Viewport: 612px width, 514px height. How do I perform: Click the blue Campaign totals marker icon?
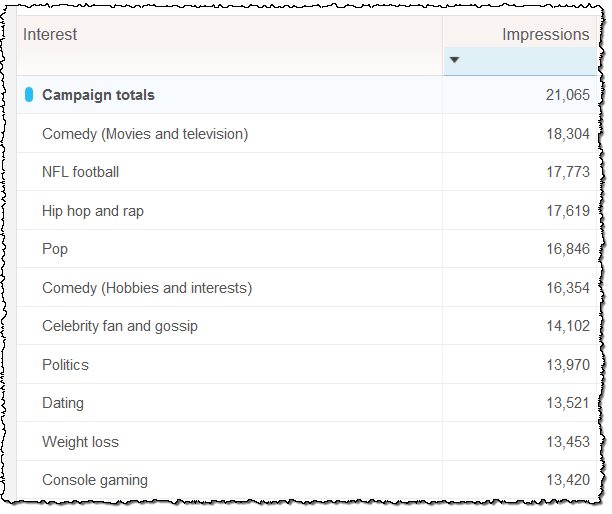tap(29, 95)
